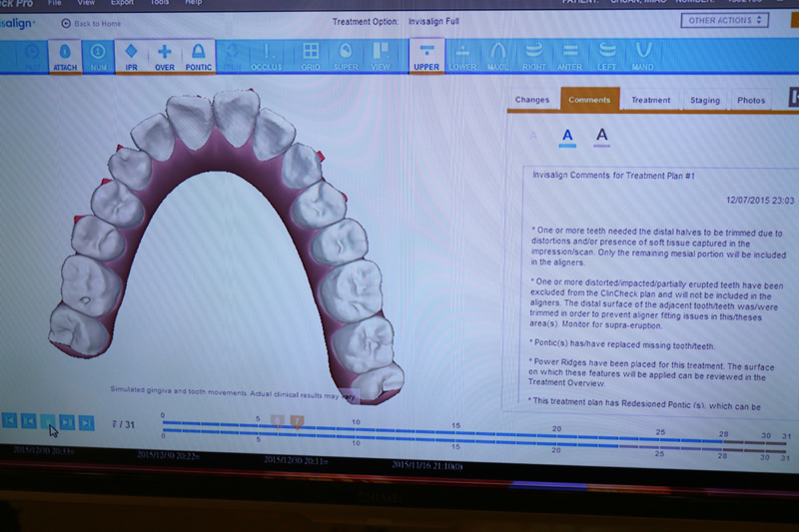Click the 7 / 31 stage counter

pos(123,424)
